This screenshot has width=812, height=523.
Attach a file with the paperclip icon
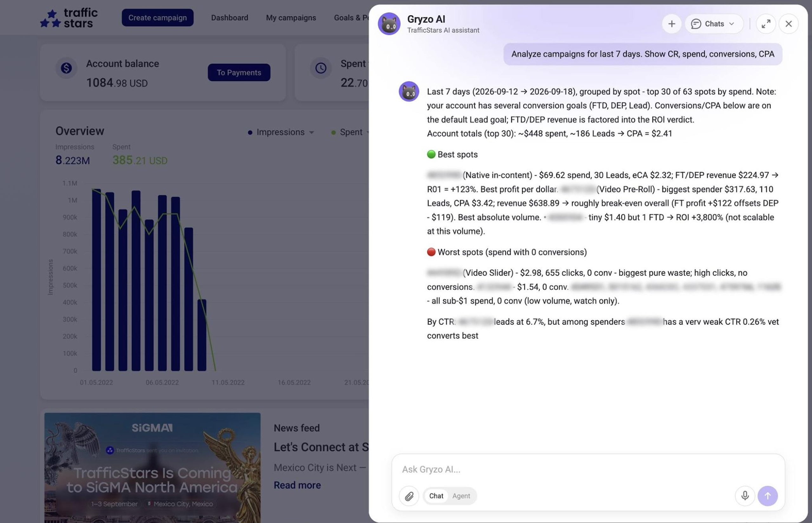[409, 496]
